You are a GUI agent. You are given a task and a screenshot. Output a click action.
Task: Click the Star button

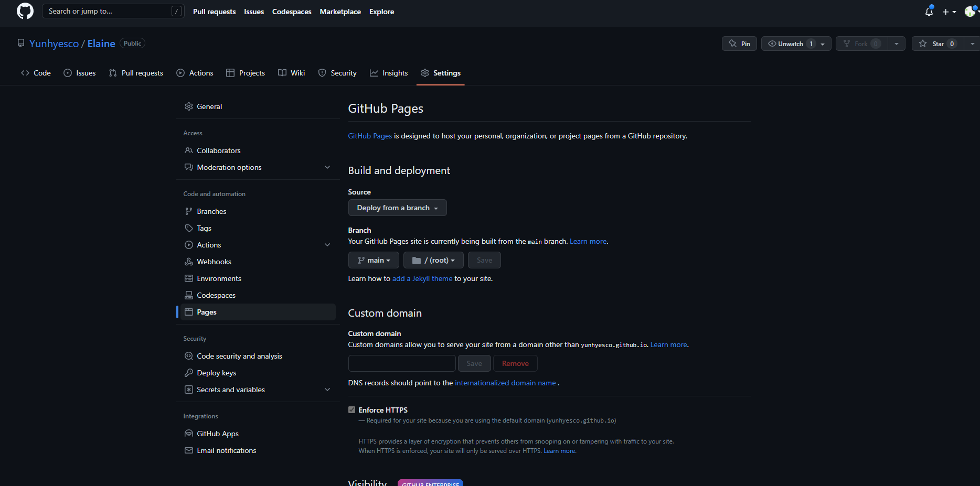938,44
